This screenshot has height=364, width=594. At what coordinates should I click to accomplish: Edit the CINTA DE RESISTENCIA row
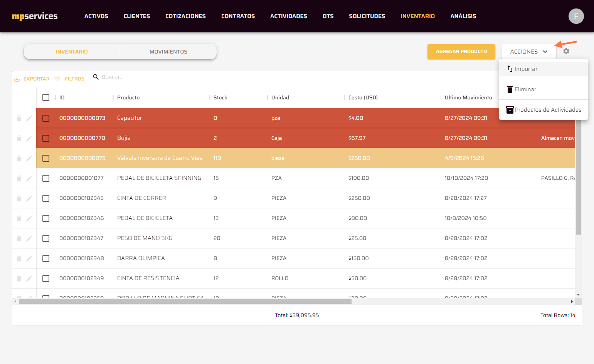click(29, 278)
